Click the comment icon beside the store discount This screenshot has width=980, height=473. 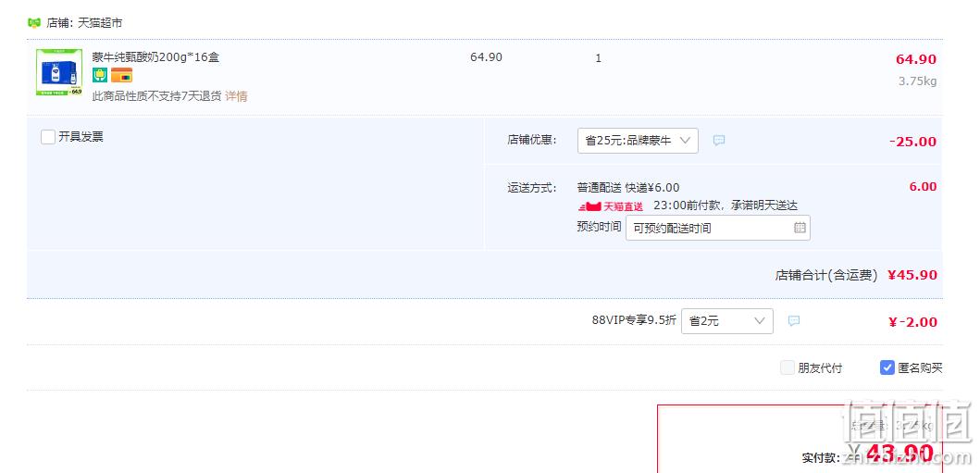719,141
